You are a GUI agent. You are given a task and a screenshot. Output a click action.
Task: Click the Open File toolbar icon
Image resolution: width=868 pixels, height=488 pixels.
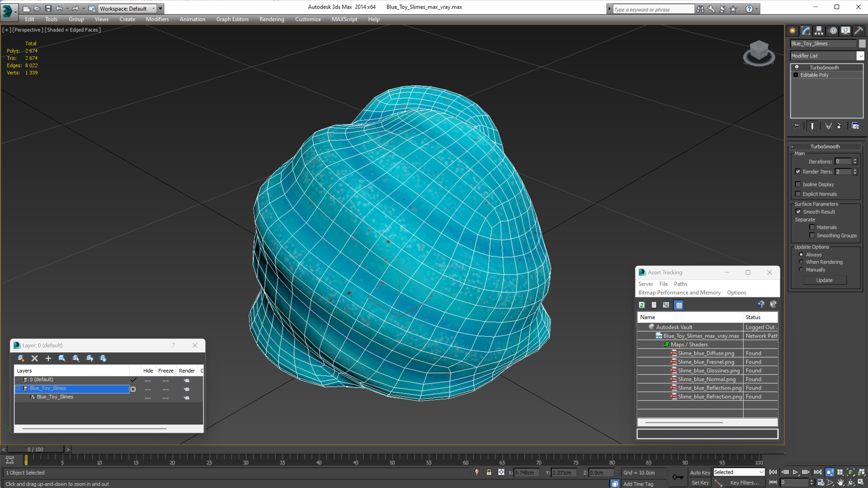coord(37,9)
